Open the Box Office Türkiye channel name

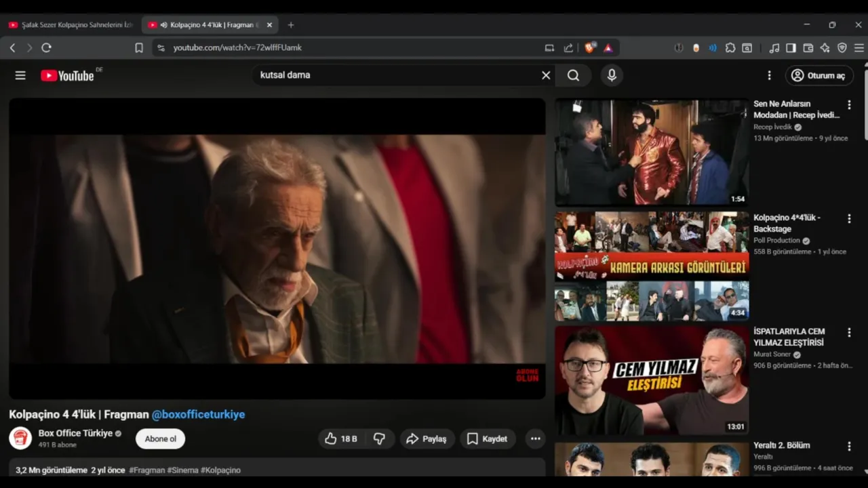tap(75, 433)
